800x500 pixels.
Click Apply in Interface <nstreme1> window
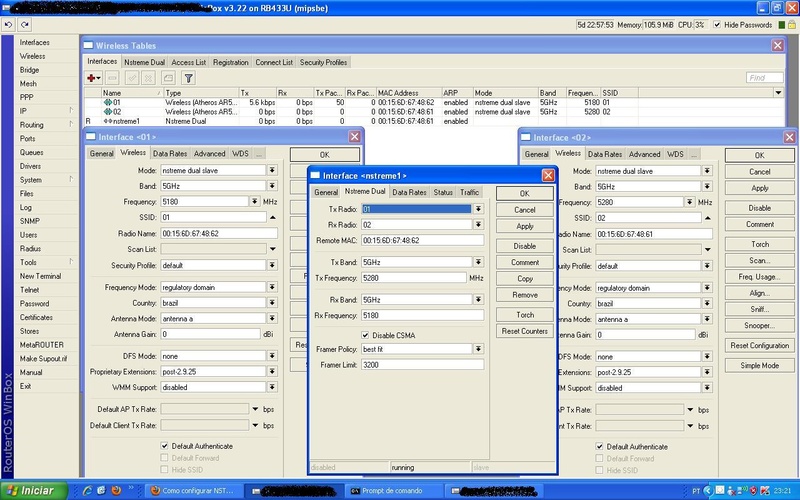click(524, 226)
